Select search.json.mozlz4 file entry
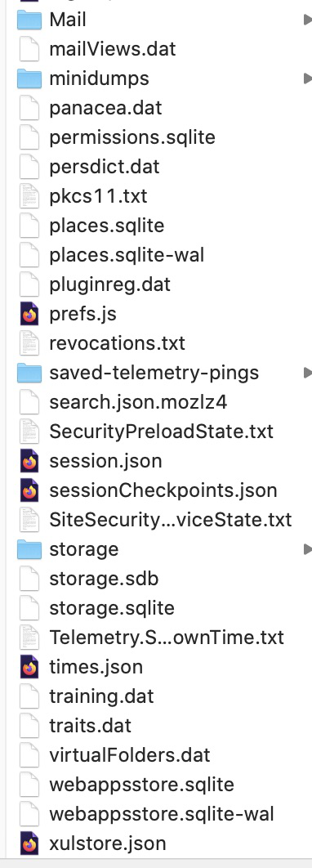Screen dimensions: 312x868 tap(138, 402)
